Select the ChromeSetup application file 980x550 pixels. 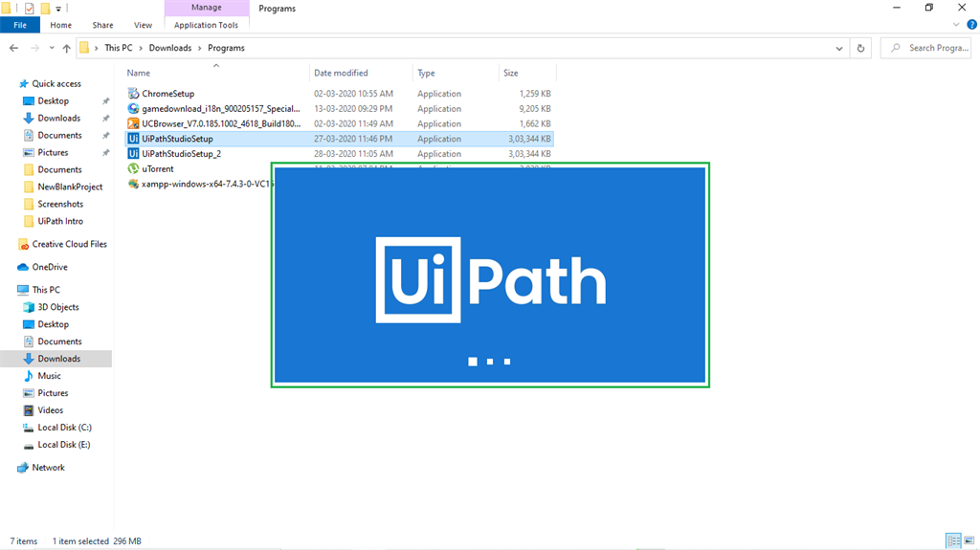coord(168,94)
